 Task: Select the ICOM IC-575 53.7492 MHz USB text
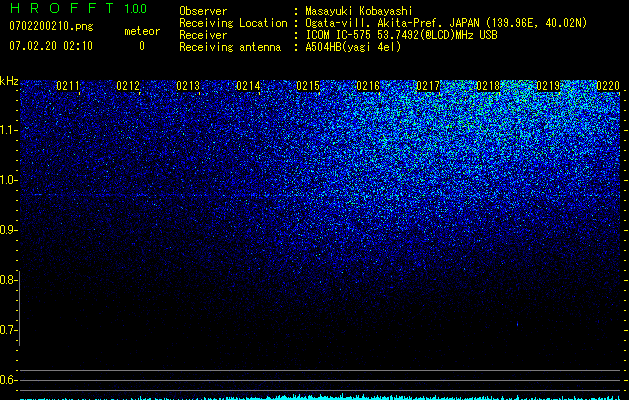[401, 35]
